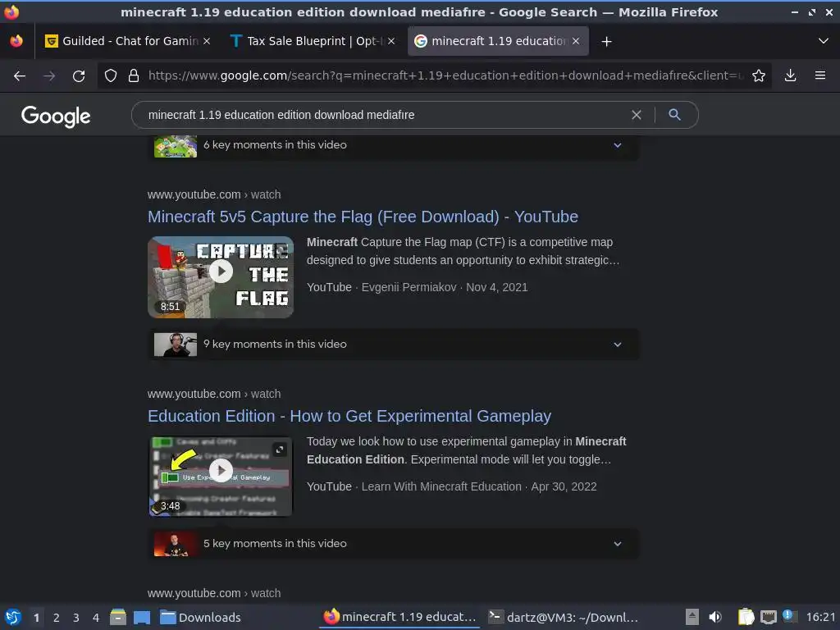Viewport: 840px width, 630px height.
Task: Play Capture the Flag video thumbnail
Action: [221, 277]
